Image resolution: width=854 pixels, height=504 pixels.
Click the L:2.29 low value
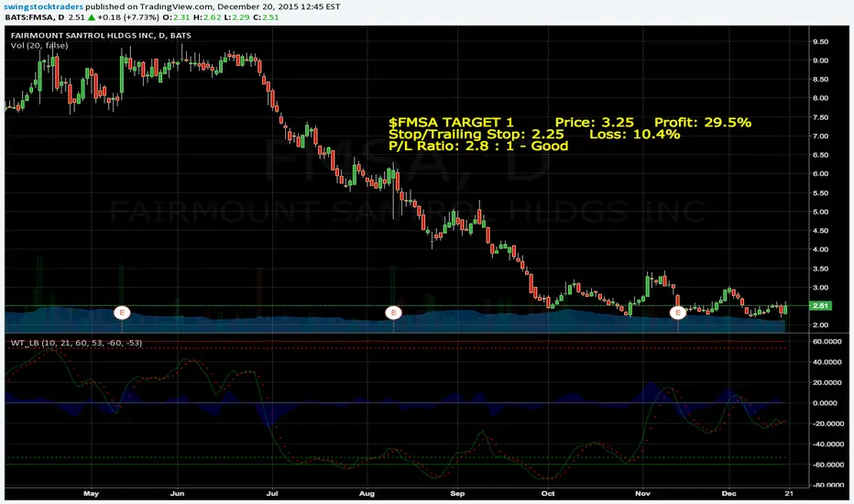click(x=237, y=16)
